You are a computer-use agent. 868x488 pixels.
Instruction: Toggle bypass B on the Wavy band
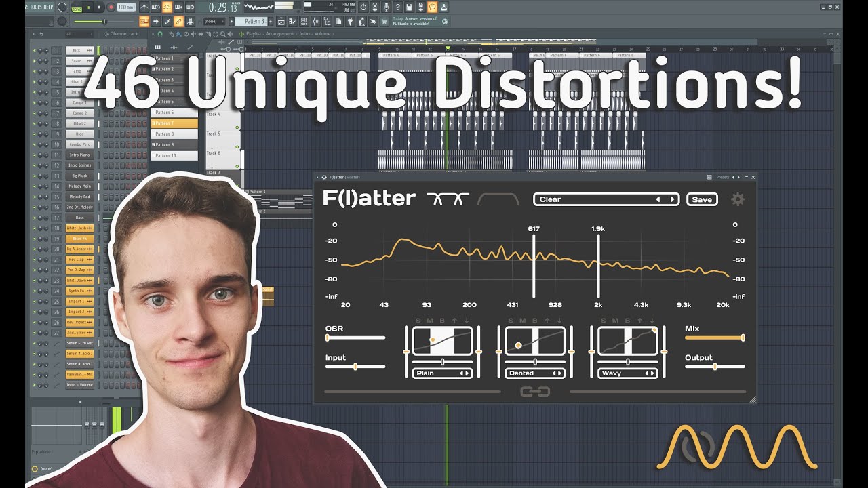tap(627, 321)
